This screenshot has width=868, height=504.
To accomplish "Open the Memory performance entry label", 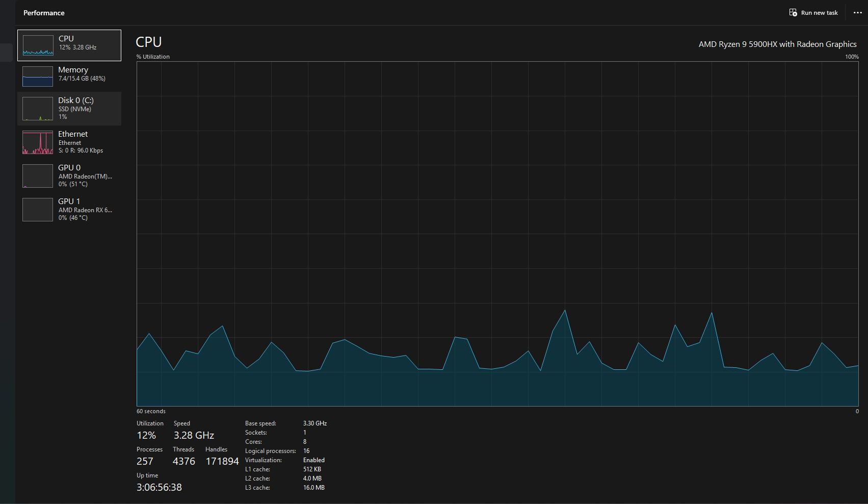I will [x=73, y=69].
